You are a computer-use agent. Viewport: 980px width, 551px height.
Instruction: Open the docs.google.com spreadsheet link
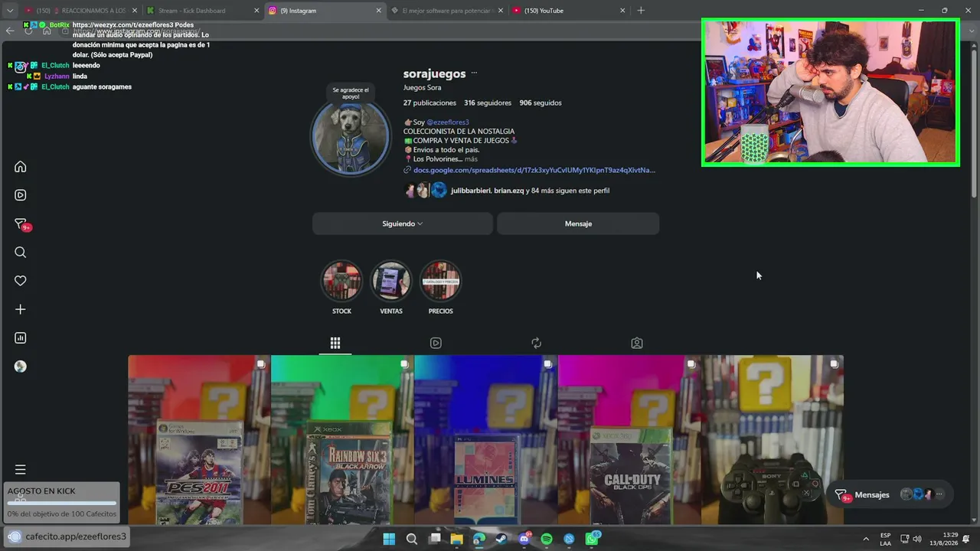pyautogui.click(x=534, y=170)
